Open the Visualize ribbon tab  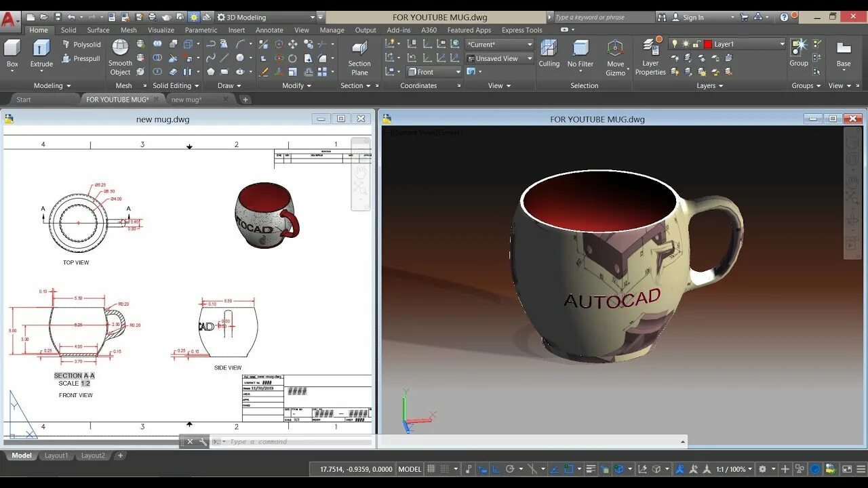coord(161,30)
